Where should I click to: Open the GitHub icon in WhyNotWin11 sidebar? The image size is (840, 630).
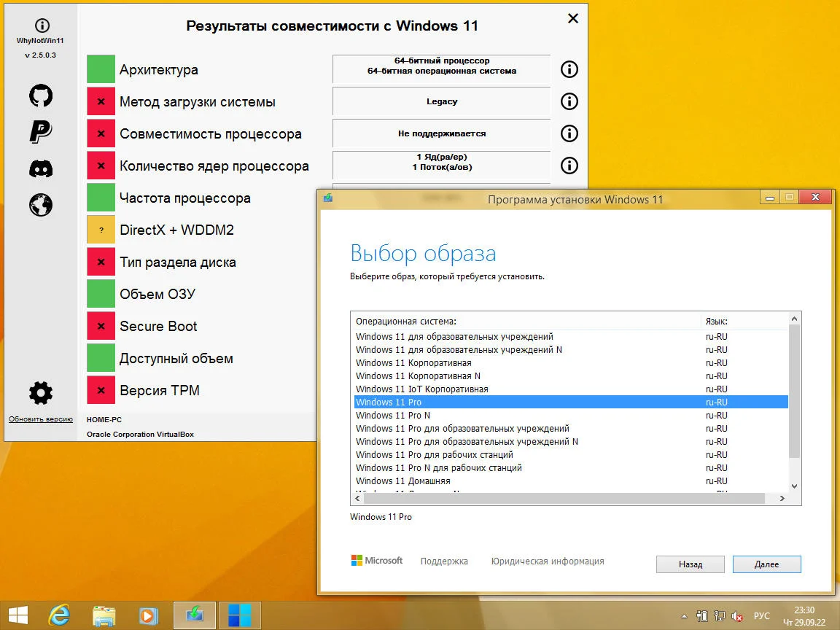(41, 96)
